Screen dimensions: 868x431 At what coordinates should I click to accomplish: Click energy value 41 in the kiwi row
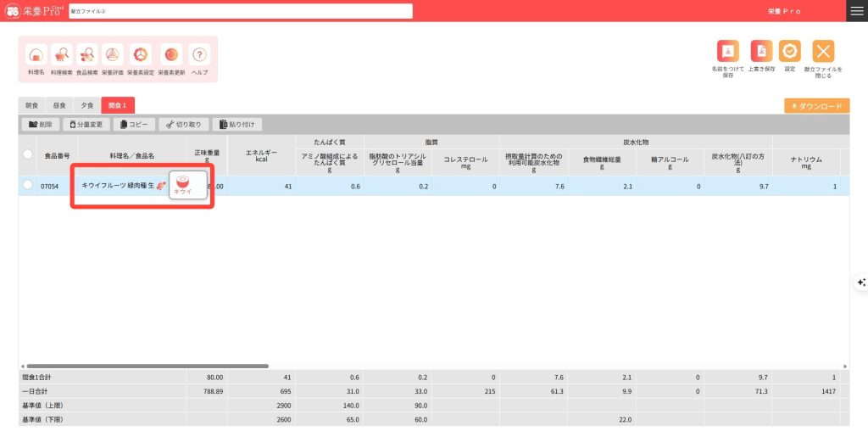pyautogui.click(x=288, y=187)
